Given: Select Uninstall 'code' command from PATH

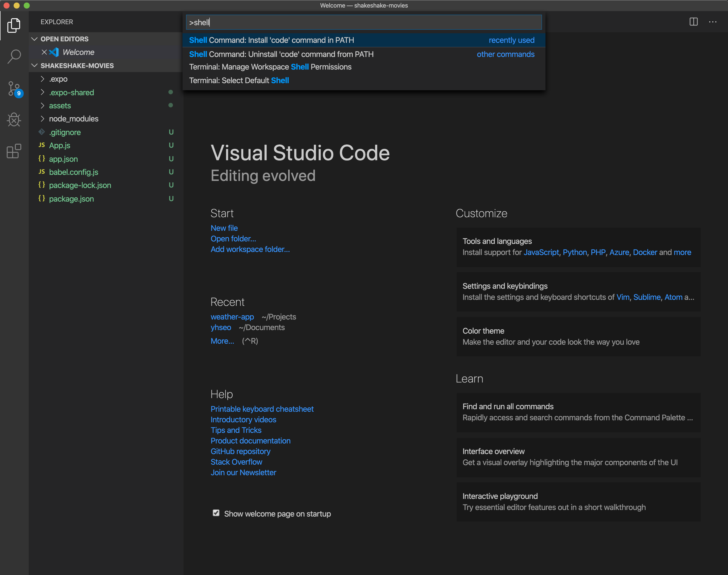Looking at the screenshot, I should tap(364, 54).
